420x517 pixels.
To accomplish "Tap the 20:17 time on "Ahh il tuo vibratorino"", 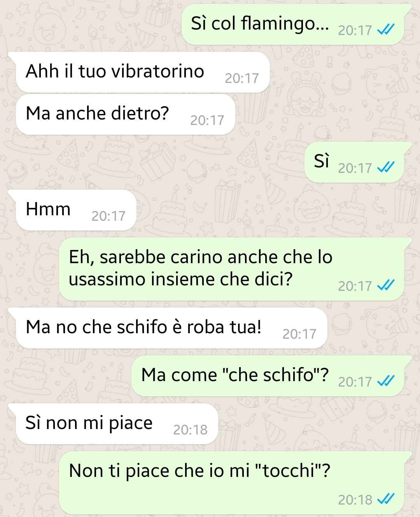I will pyautogui.click(x=241, y=78).
